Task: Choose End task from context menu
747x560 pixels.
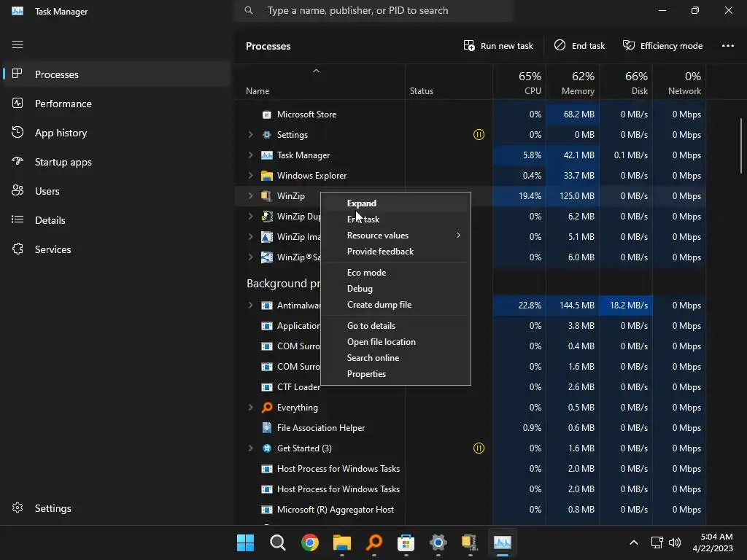Action: pos(395,219)
